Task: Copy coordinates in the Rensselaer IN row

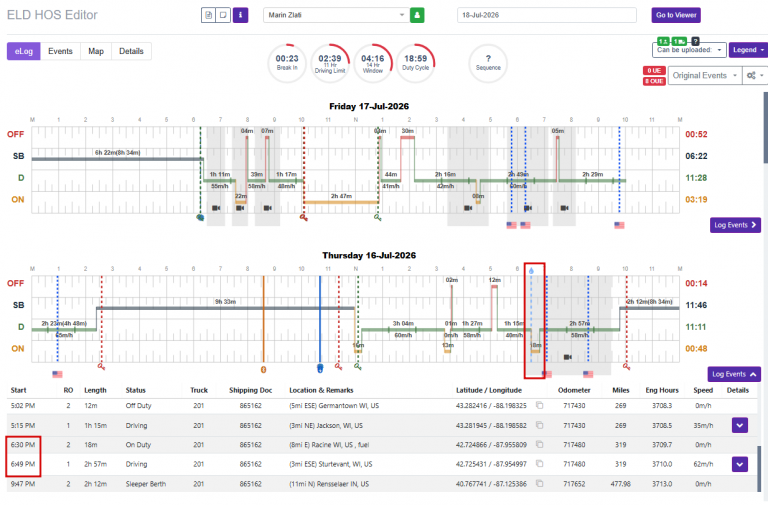Action: [x=539, y=483]
